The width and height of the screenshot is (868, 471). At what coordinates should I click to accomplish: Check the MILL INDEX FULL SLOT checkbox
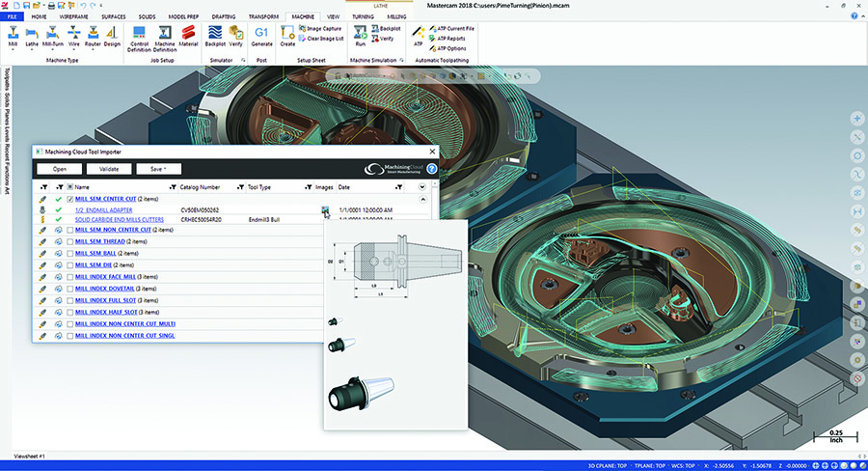[x=69, y=300]
